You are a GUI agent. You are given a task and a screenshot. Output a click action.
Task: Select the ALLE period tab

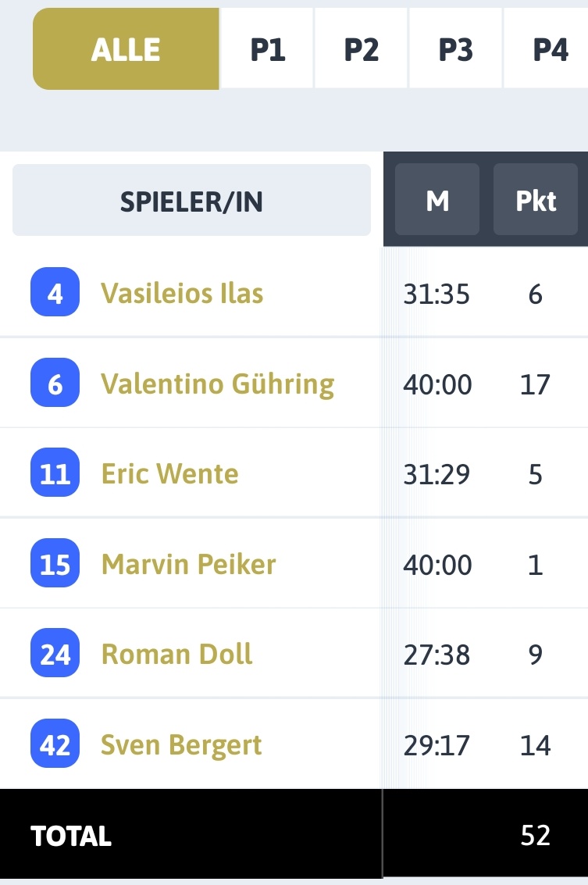coord(126,49)
